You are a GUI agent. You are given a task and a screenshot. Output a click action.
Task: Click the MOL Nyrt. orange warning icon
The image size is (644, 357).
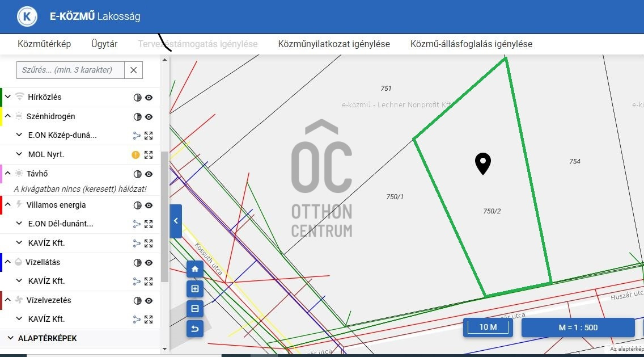[x=136, y=154]
